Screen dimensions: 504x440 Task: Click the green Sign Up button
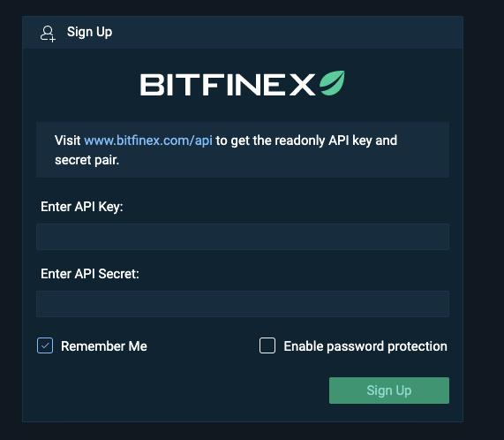point(389,391)
